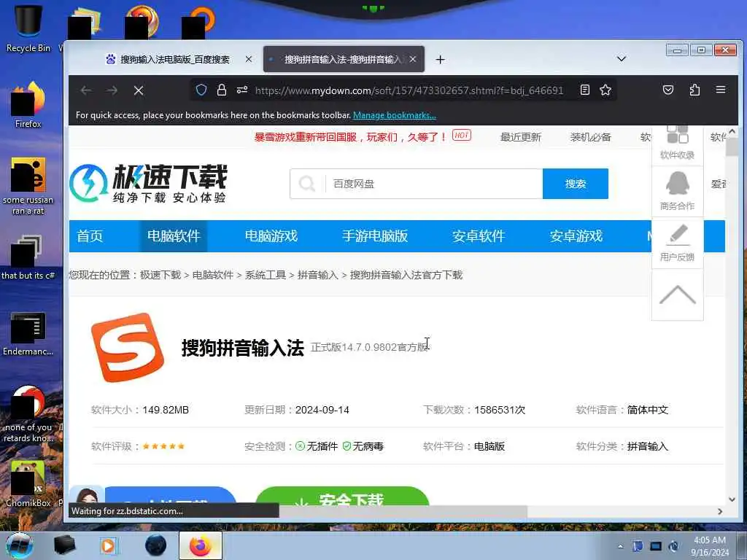
Task: Open the 手游电脑版 navigation item
Action: (375, 236)
